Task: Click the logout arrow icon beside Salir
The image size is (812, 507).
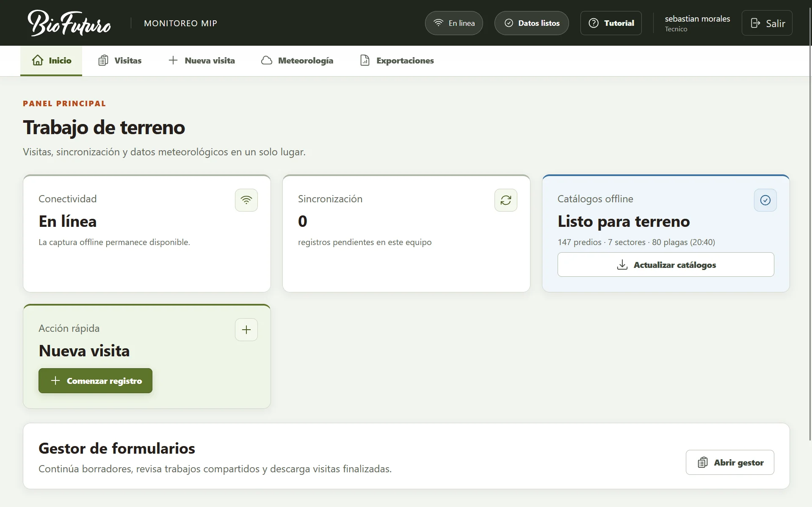Action: coord(755,23)
